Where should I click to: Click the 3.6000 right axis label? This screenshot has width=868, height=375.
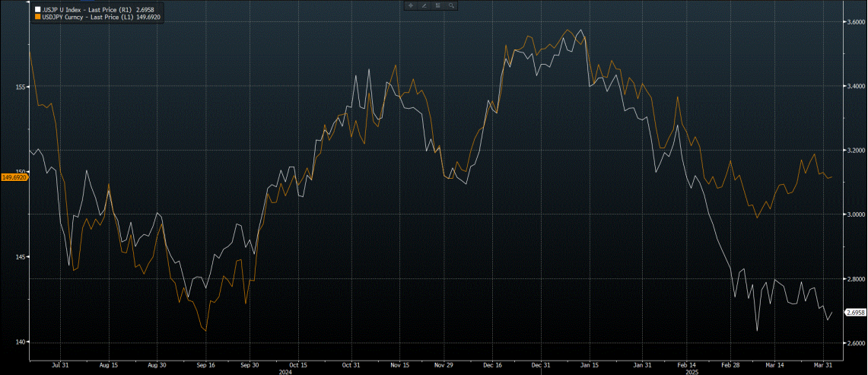pyautogui.click(x=855, y=22)
